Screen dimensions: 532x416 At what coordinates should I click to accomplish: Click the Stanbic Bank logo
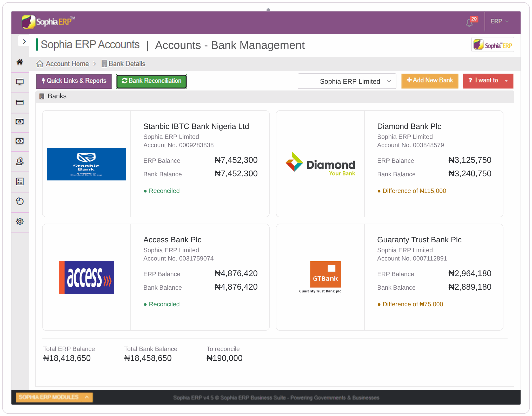click(87, 164)
